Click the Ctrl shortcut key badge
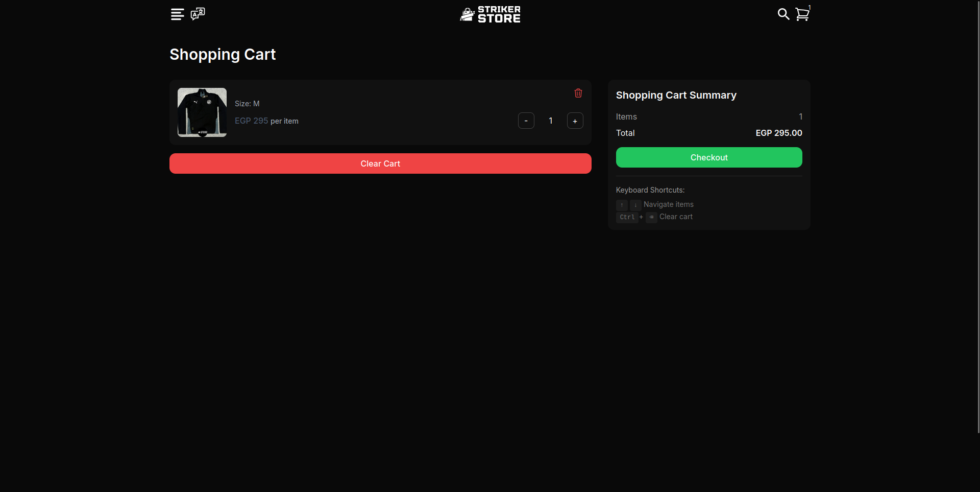This screenshot has width=980, height=492. point(627,217)
